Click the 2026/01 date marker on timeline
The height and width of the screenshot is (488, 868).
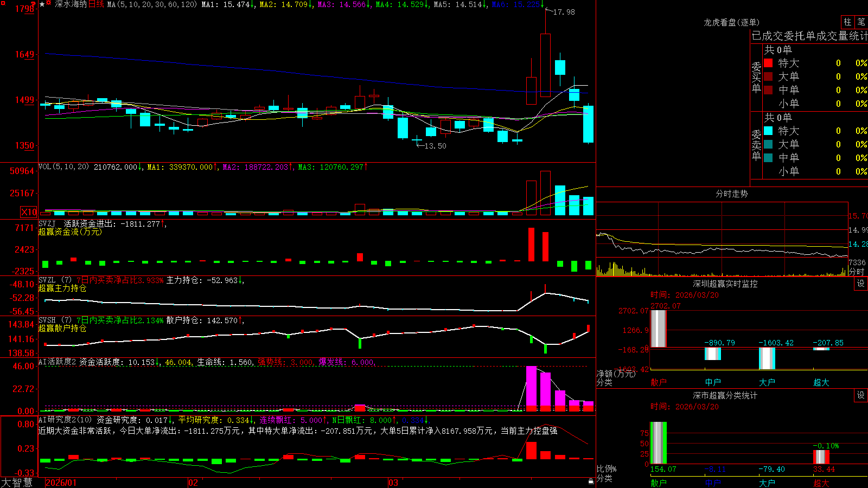pyautogui.click(x=61, y=483)
